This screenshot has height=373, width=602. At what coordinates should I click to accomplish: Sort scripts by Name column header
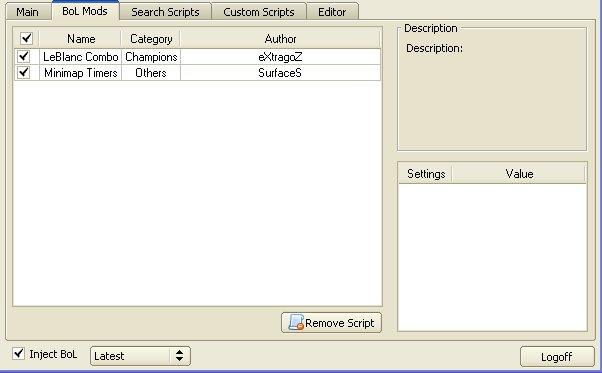81,39
